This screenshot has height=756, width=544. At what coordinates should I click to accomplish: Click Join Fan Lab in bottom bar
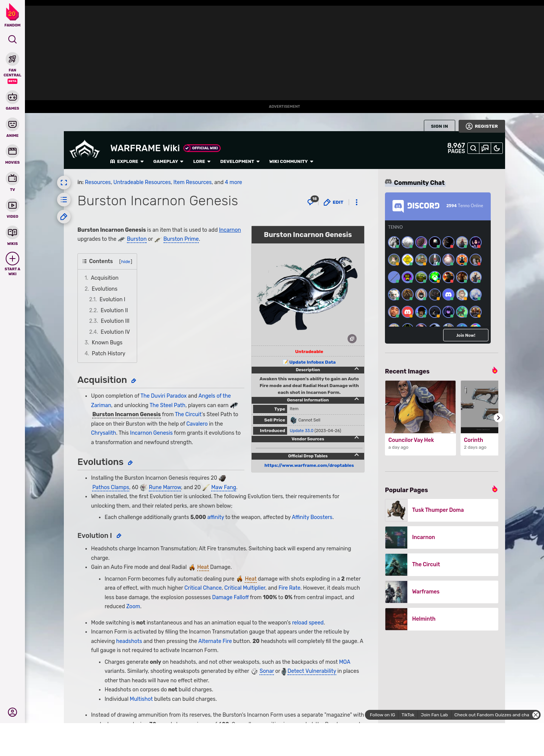(x=434, y=715)
